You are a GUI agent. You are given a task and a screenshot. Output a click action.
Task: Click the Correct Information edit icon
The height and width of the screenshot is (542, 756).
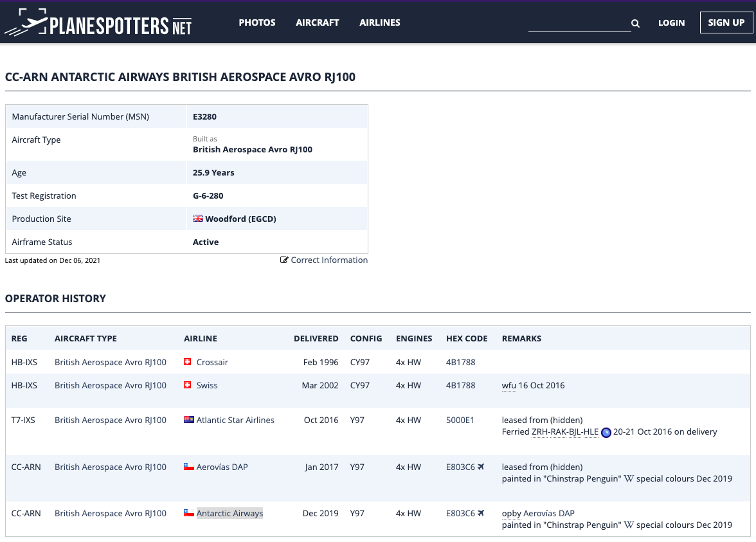point(284,260)
